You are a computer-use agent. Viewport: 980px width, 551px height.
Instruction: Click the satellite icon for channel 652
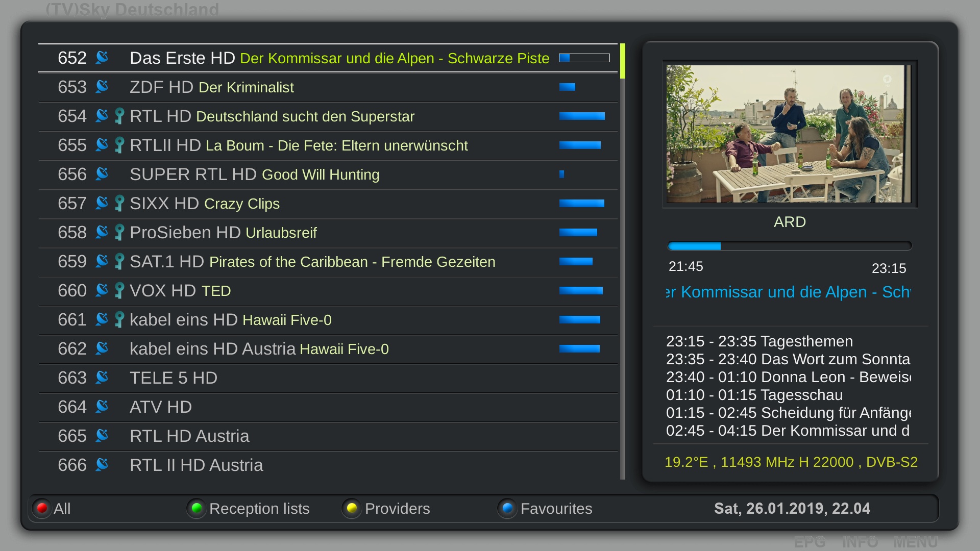(102, 57)
